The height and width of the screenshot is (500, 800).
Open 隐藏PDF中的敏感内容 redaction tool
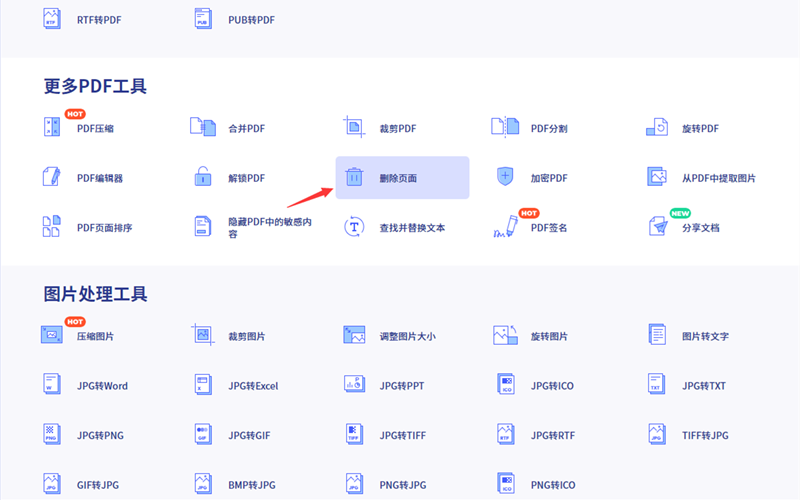(269, 227)
